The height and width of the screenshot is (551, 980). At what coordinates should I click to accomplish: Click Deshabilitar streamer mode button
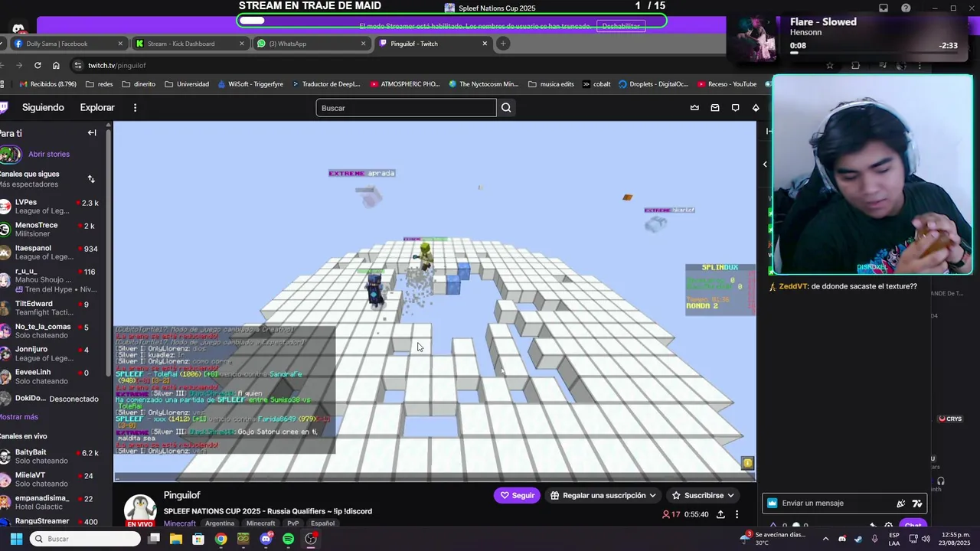(620, 26)
